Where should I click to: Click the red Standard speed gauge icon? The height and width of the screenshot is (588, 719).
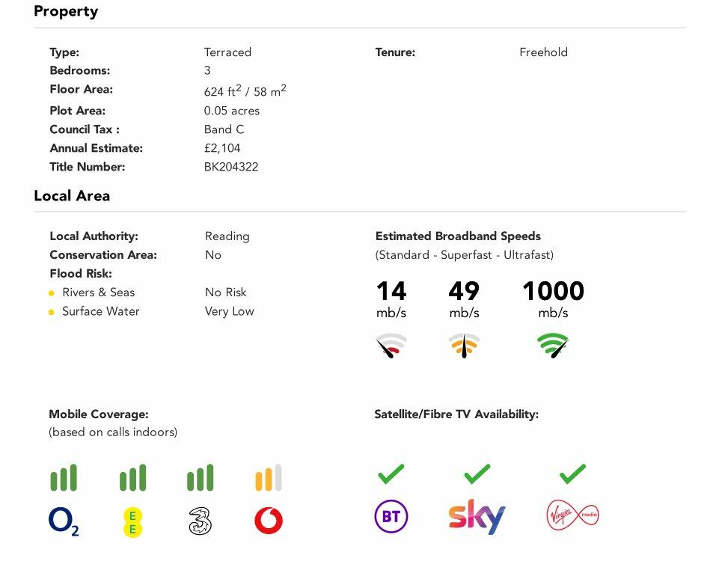391,346
